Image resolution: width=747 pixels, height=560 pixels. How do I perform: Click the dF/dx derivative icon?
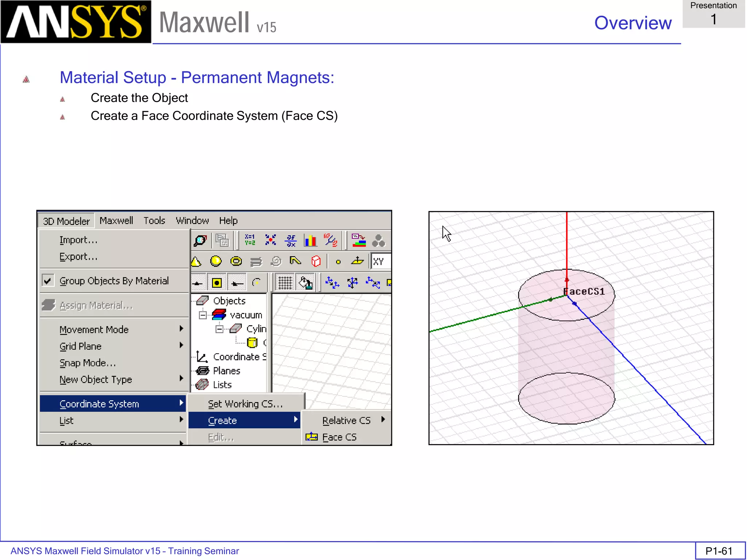(291, 240)
